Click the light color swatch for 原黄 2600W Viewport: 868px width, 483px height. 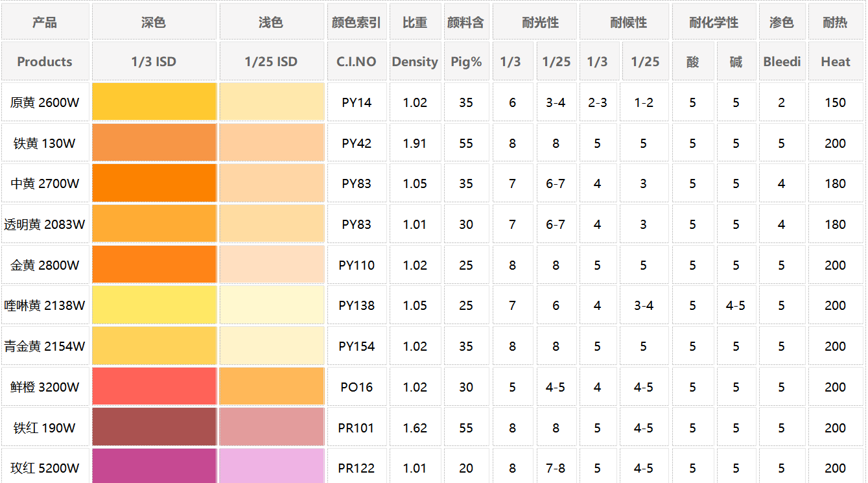click(272, 102)
